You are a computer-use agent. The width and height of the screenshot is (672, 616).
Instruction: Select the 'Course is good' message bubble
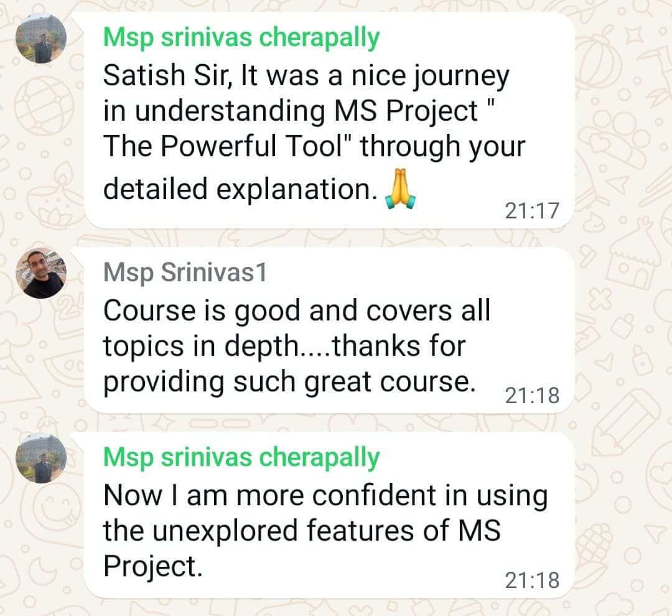[x=329, y=330]
